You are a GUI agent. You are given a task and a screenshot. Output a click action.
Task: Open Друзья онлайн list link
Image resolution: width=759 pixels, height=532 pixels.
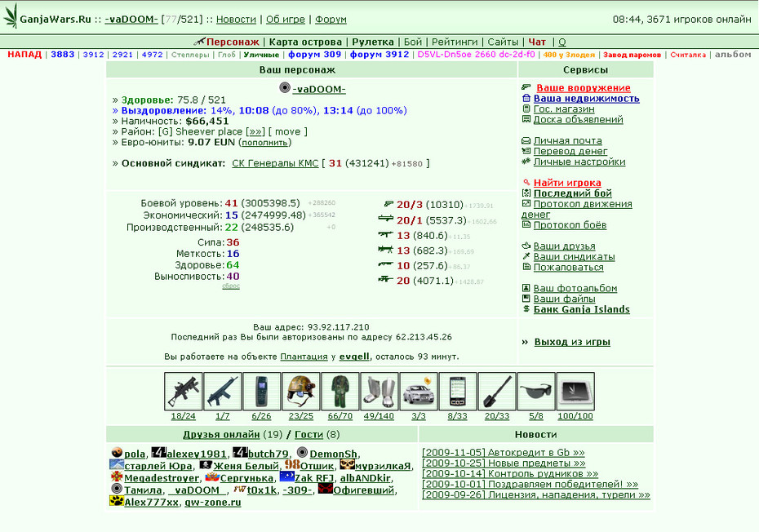[x=221, y=434]
